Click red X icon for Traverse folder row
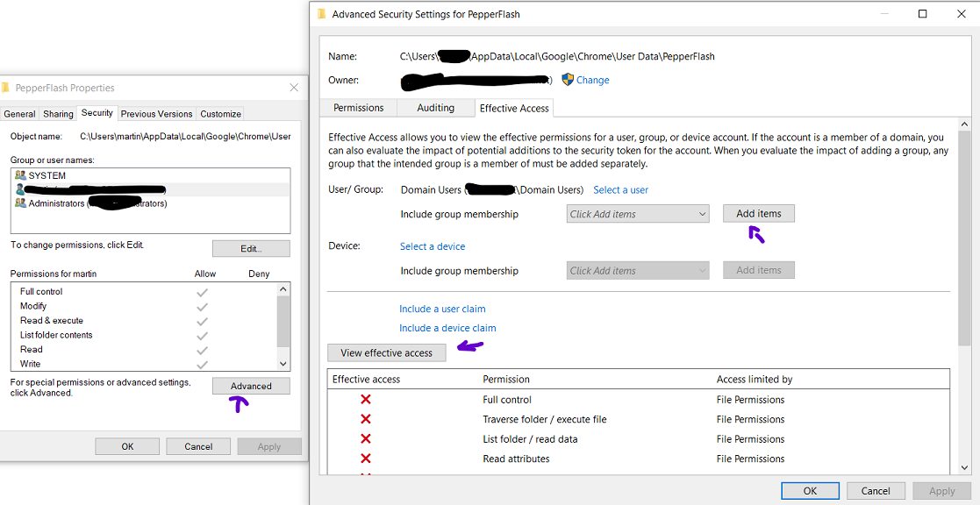This screenshot has height=505, width=980. 366,419
